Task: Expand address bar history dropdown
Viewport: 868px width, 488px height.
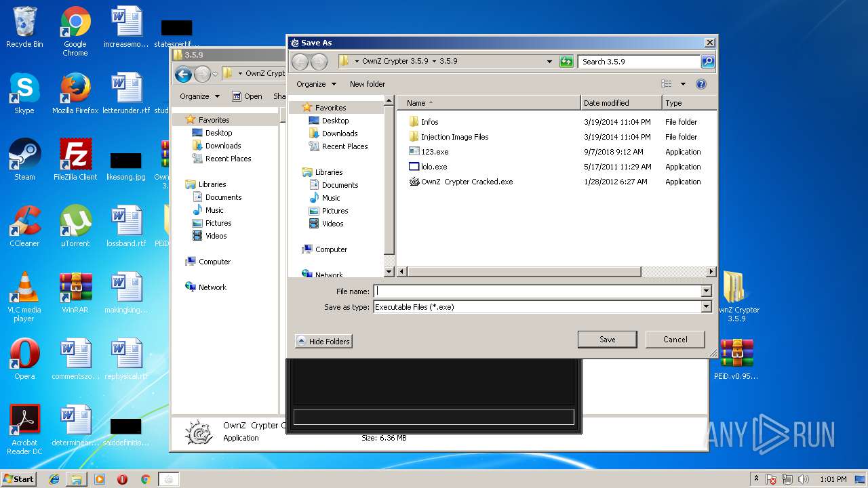Action: tap(549, 62)
